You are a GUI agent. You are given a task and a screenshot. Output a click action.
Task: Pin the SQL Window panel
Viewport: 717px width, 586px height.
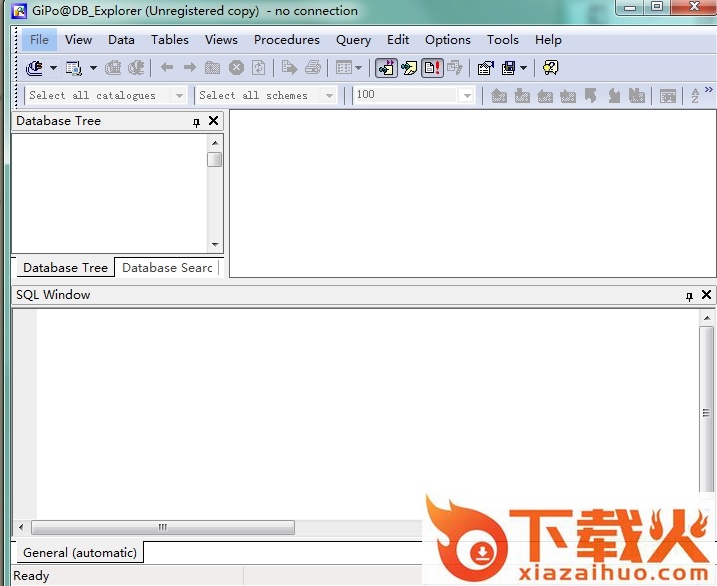[x=689, y=296]
